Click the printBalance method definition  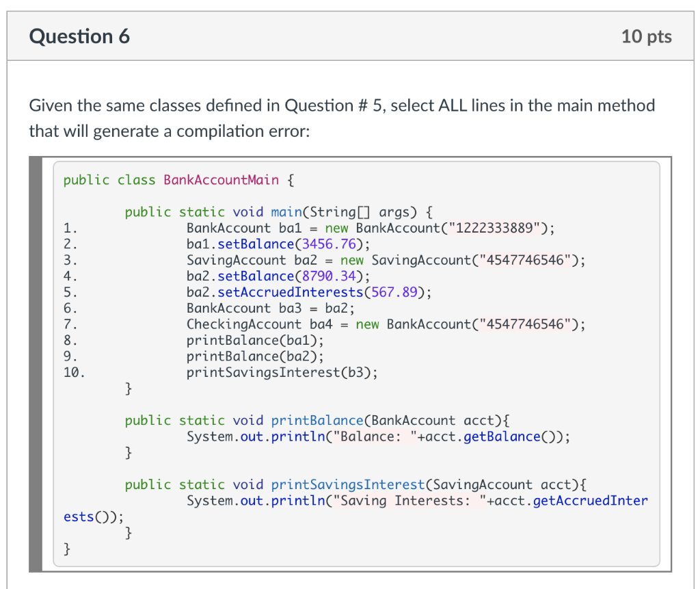pyautogui.click(x=317, y=420)
